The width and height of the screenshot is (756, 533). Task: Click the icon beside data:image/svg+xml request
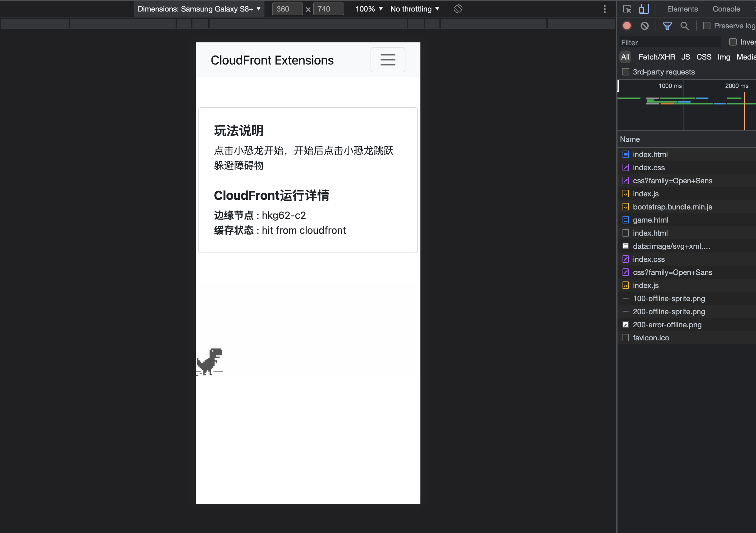625,246
